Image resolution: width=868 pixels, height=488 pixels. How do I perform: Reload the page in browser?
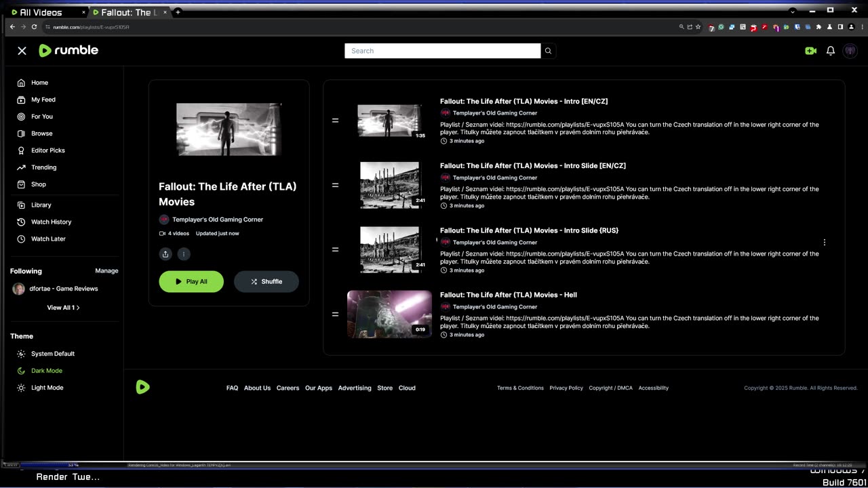[x=34, y=27]
